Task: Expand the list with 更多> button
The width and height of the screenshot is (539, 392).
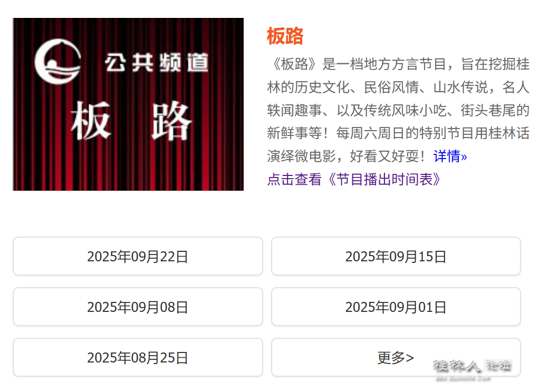Action: coord(396,357)
